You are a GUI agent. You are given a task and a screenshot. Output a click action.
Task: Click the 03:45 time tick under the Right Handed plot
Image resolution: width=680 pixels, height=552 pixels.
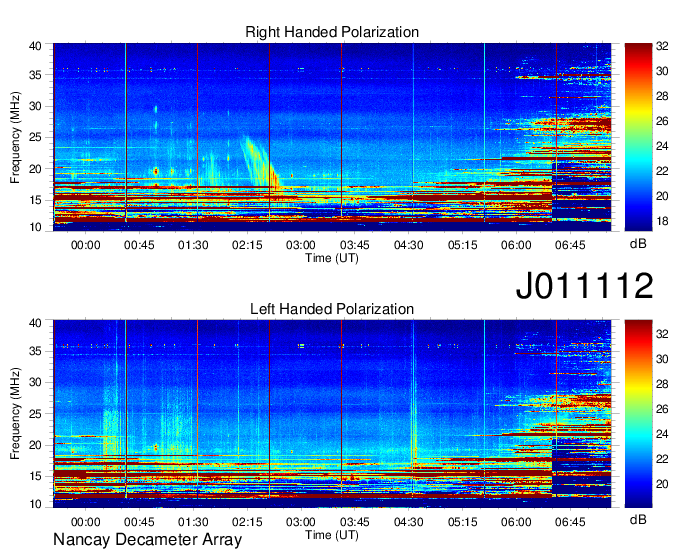pyautogui.click(x=355, y=245)
